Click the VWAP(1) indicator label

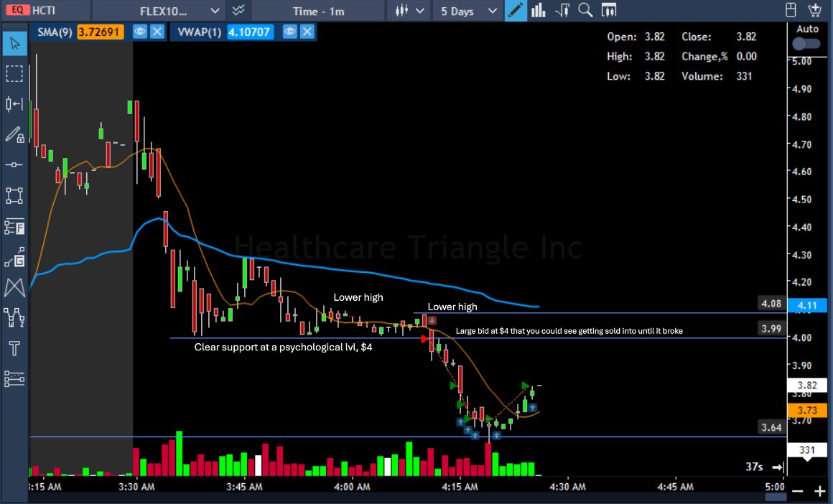click(x=199, y=32)
